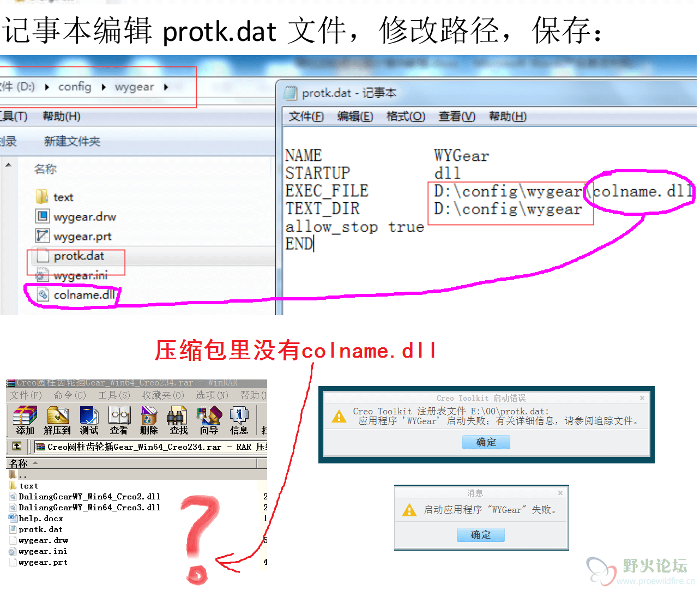Select the text folder in Explorer
700x591 pixels.
coord(55,197)
